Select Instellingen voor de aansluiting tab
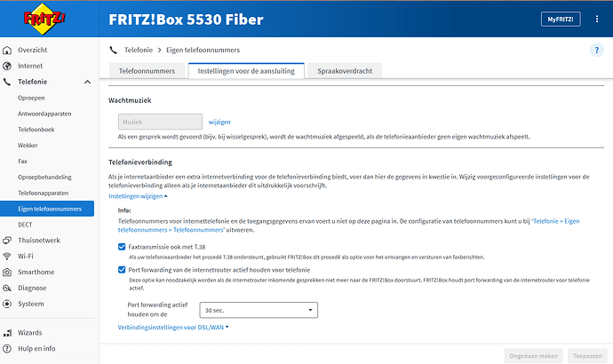Viewport: 613px width, 364px height. tap(246, 71)
